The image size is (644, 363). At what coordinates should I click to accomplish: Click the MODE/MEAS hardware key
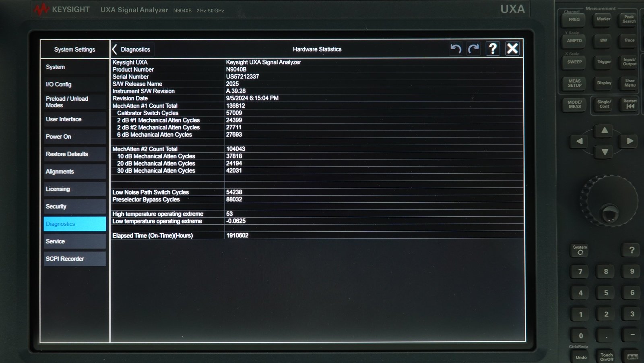(574, 104)
